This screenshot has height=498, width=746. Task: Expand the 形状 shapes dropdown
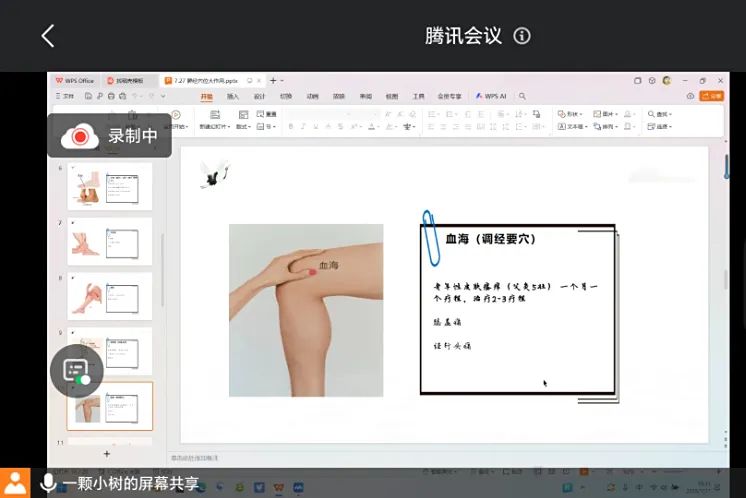coord(573,114)
